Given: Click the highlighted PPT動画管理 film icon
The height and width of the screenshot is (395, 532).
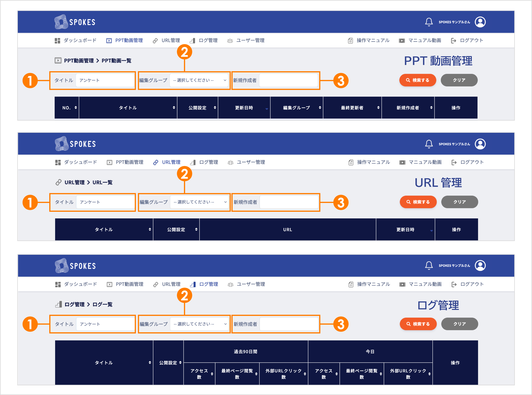Looking at the screenshot, I should 109,41.
